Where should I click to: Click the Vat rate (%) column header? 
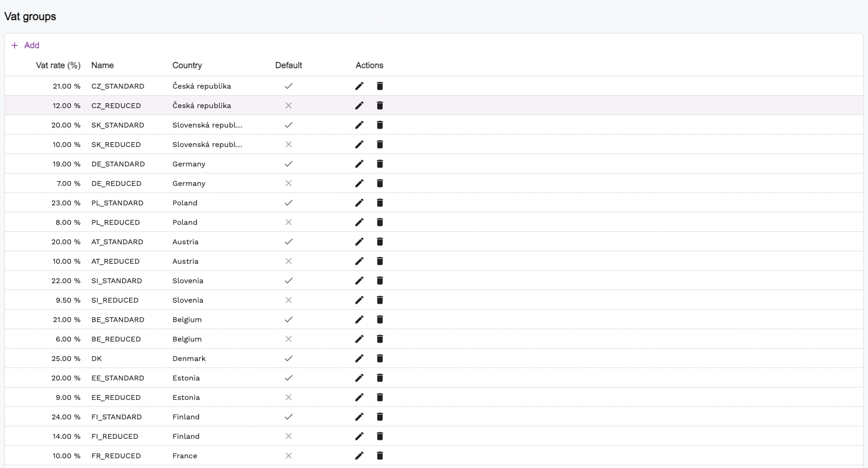tap(58, 65)
